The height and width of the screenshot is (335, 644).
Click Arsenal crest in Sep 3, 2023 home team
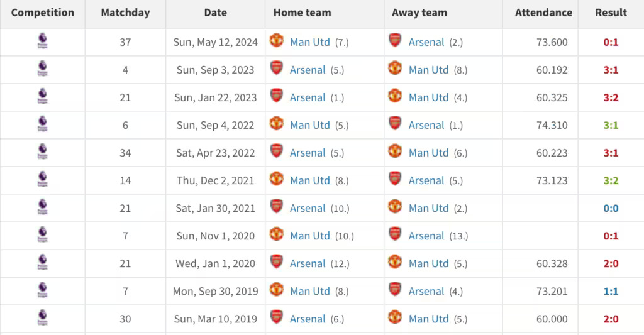pyautogui.click(x=277, y=68)
